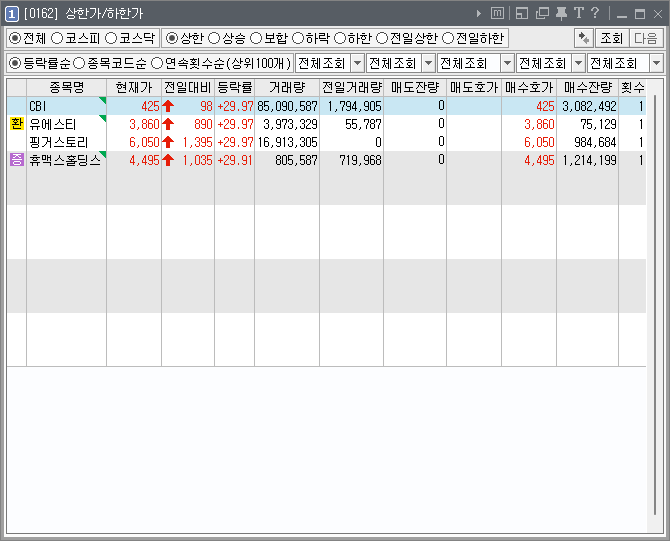Image resolution: width=670 pixels, height=541 pixels.
Task: Click the 다음 next button
Action: [x=646, y=38]
